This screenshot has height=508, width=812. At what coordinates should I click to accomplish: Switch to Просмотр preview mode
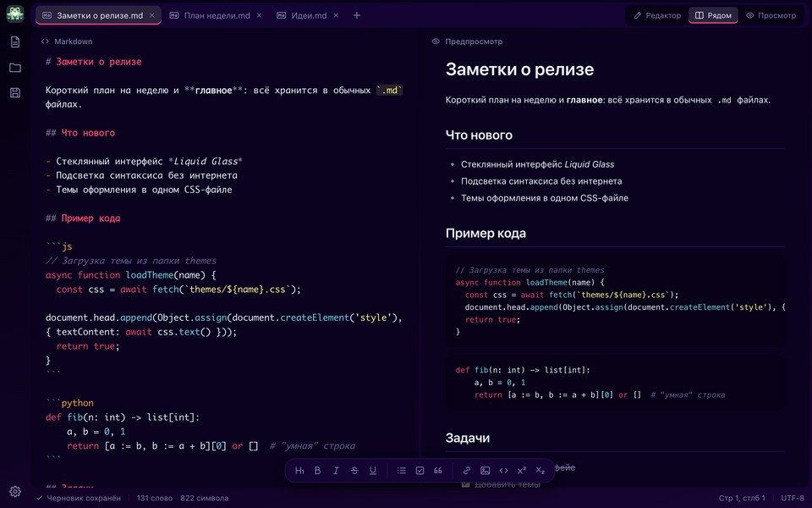pyautogui.click(x=771, y=15)
